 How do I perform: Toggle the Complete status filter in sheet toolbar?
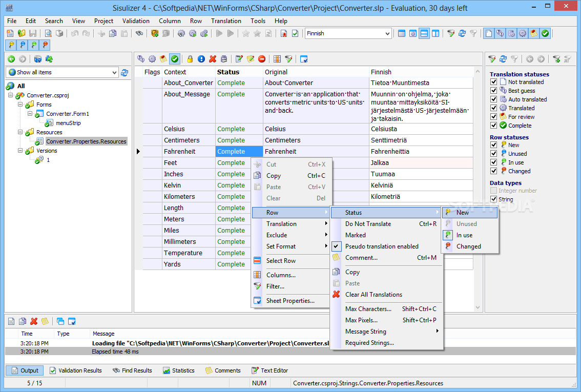click(x=175, y=59)
